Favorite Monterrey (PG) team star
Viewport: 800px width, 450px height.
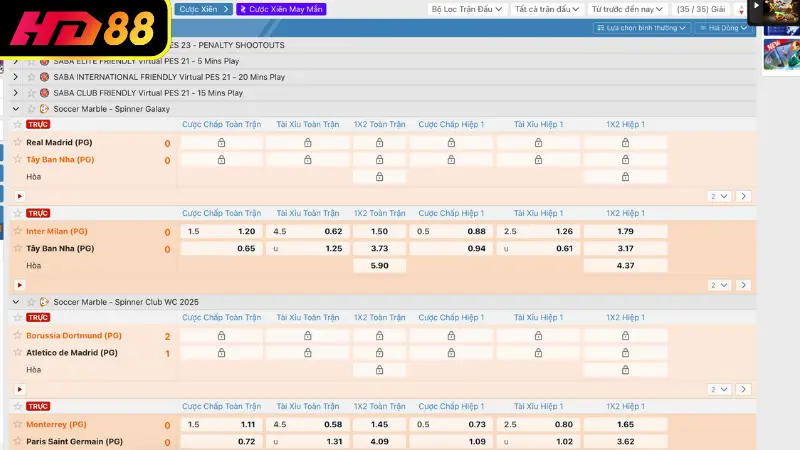click(18, 424)
